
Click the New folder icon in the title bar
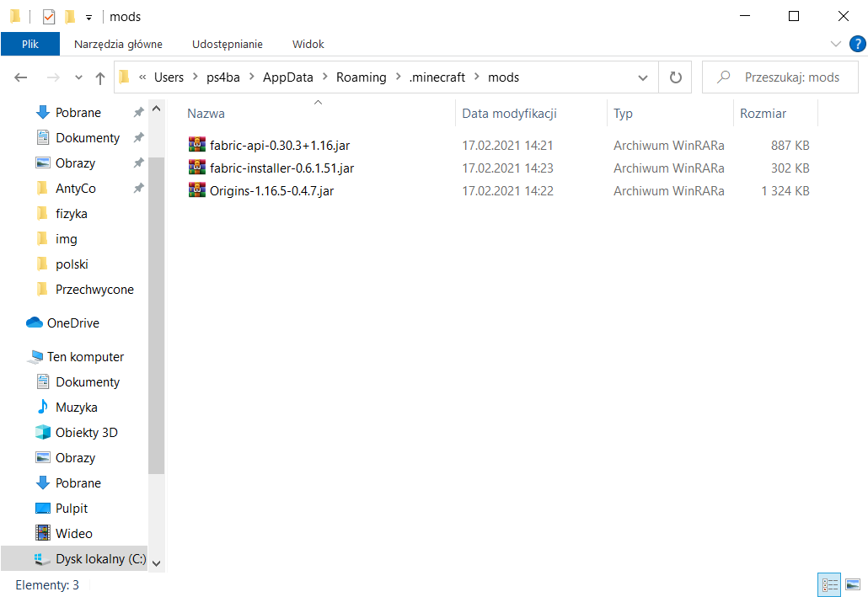pos(70,17)
